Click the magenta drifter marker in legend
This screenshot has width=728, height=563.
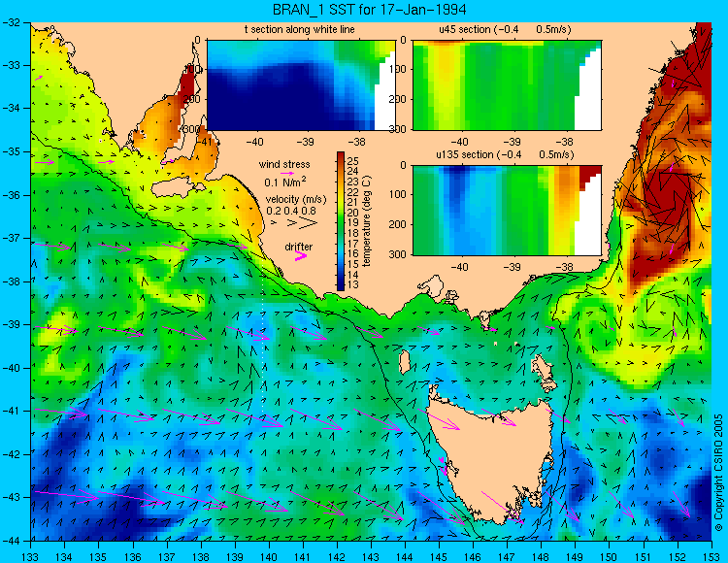click(x=300, y=255)
